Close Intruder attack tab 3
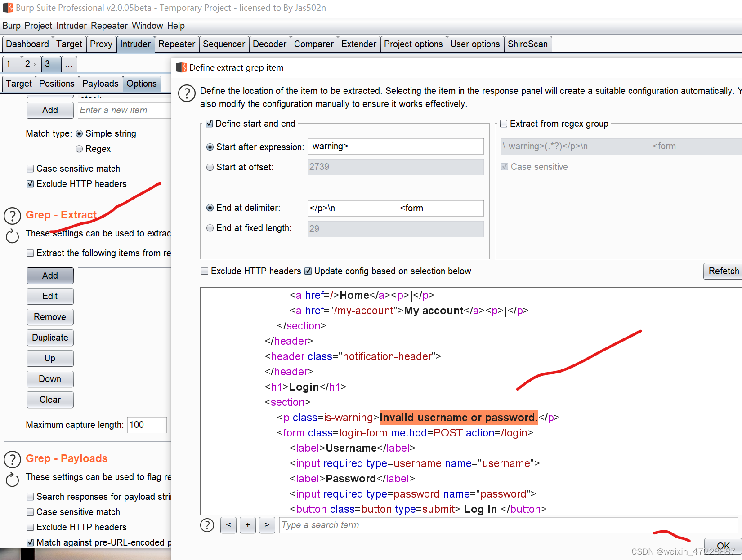Screen dimensions: 742x560 55,64
